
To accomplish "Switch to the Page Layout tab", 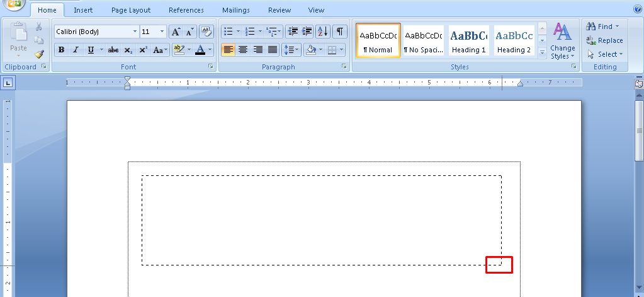I will tap(131, 10).
